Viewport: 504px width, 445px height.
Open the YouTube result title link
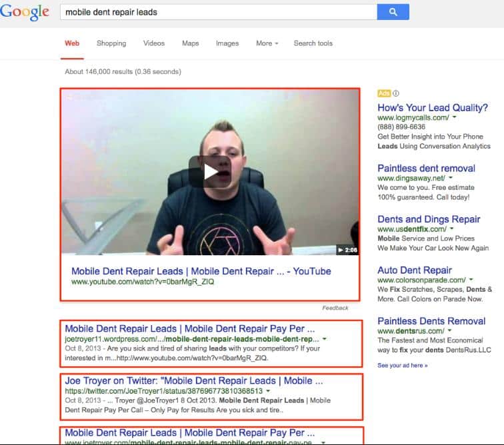tap(201, 271)
